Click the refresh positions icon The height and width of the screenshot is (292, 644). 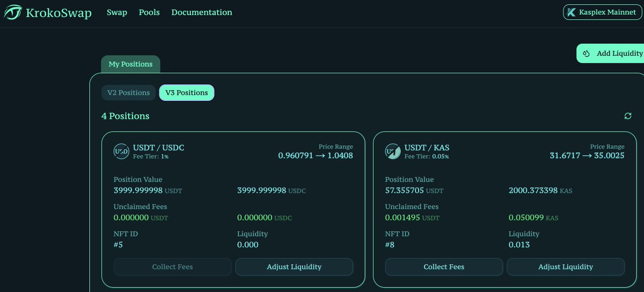coord(628,116)
